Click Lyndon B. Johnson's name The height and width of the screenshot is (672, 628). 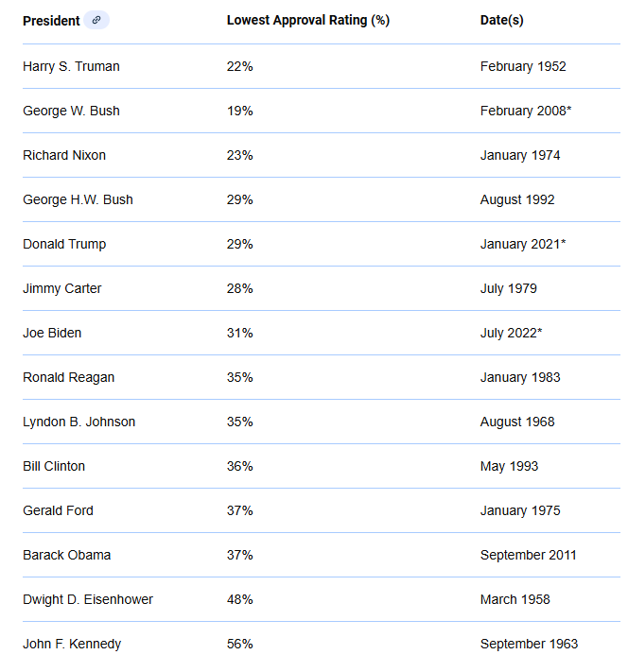tap(78, 422)
